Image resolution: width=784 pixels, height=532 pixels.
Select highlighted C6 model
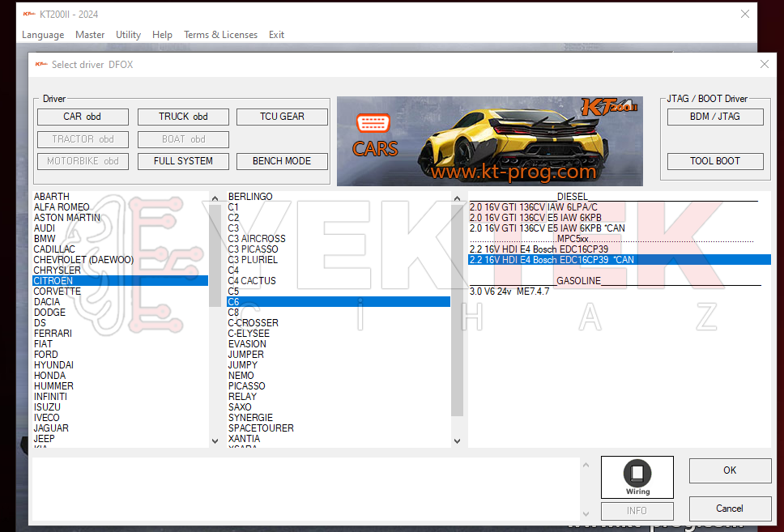[x=339, y=301]
